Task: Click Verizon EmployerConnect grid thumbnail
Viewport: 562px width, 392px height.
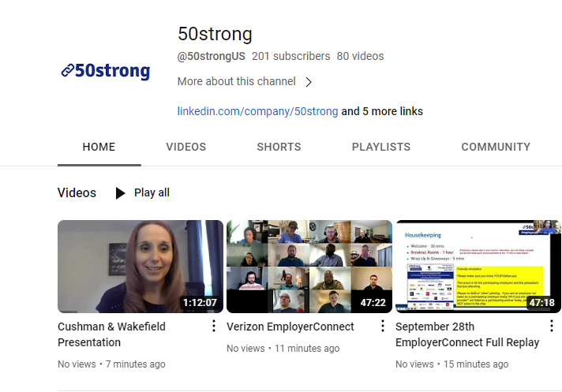Action: coord(309,267)
